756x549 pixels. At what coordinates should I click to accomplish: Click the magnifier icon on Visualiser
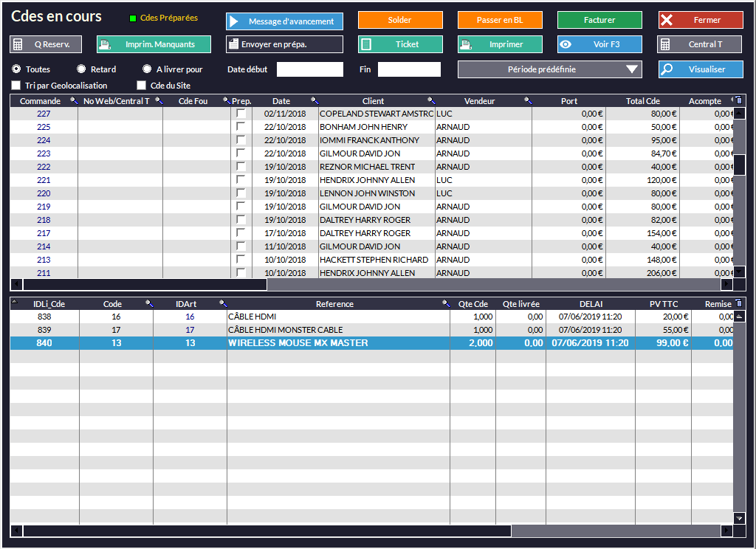tap(667, 69)
